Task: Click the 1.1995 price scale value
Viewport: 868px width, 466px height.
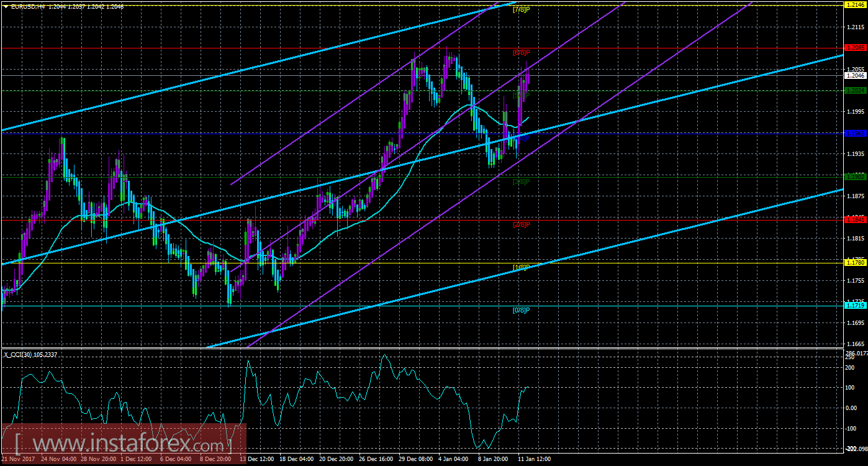Action: click(x=856, y=112)
